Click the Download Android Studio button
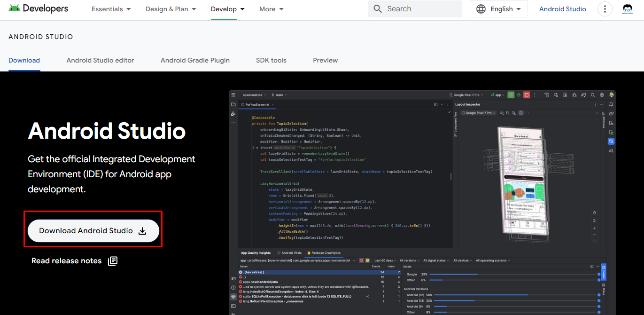Screen dimensions: 644x315 (93, 231)
